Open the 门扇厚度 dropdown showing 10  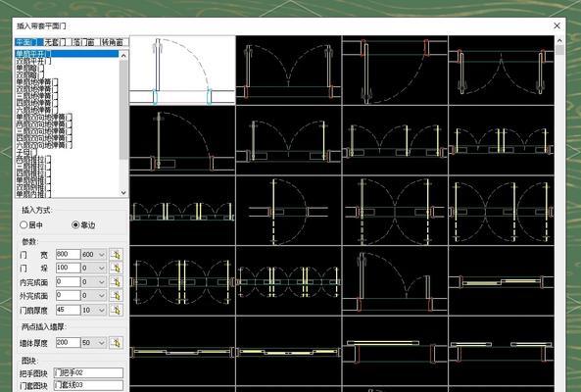point(94,310)
